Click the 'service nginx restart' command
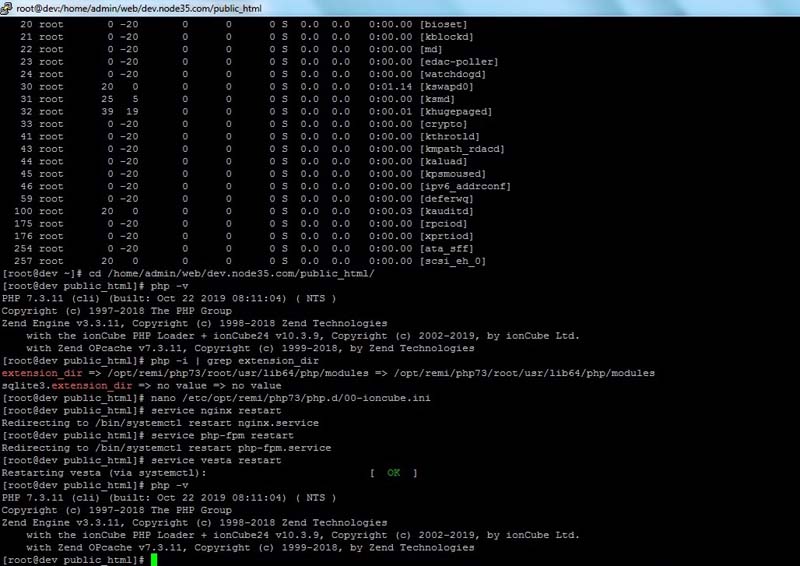This screenshot has width=800, height=566. (216, 410)
